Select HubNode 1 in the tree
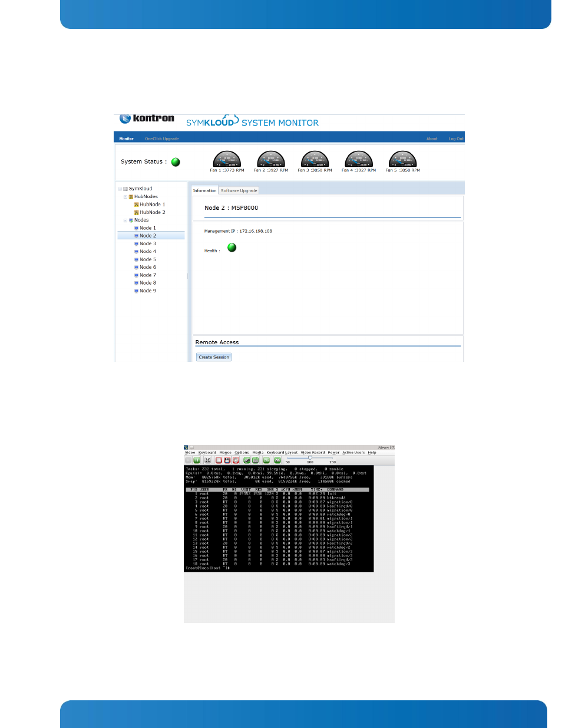The image size is (562, 728). [153, 205]
